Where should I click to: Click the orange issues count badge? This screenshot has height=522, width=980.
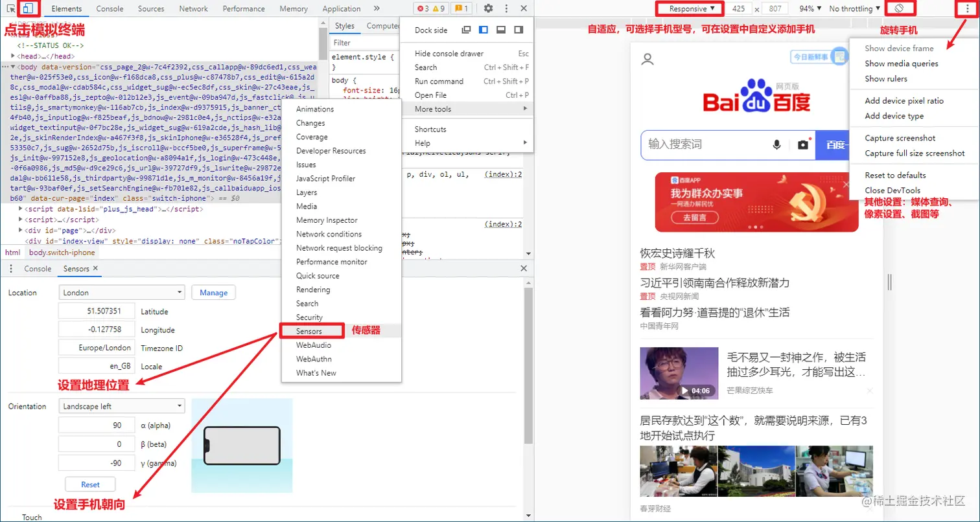click(461, 8)
